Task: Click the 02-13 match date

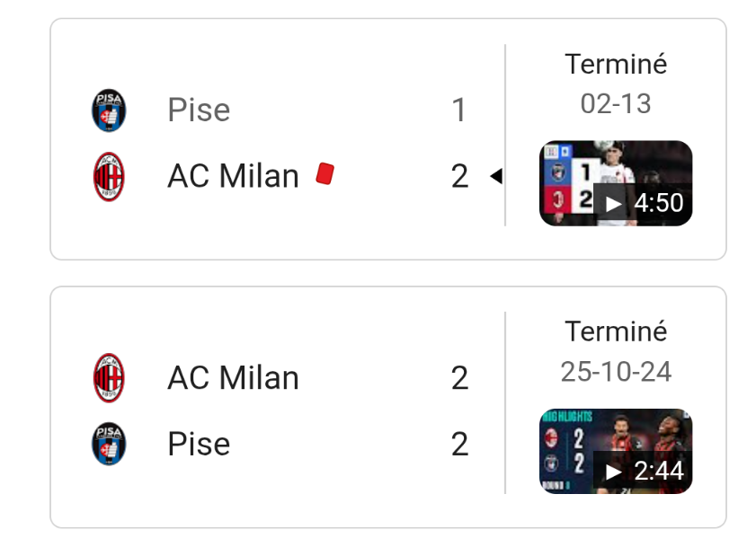Action: 616,103
